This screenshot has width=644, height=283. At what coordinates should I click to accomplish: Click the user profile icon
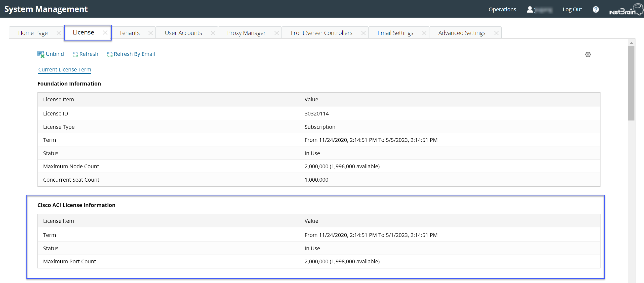[530, 10]
